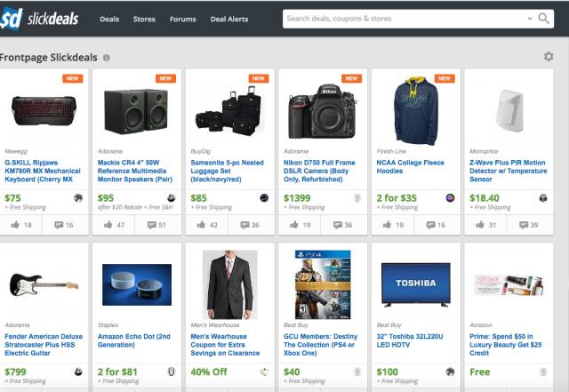Click the Nikon camera product image
Screen dimensions: 569x392
pyautogui.click(x=322, y=111)
